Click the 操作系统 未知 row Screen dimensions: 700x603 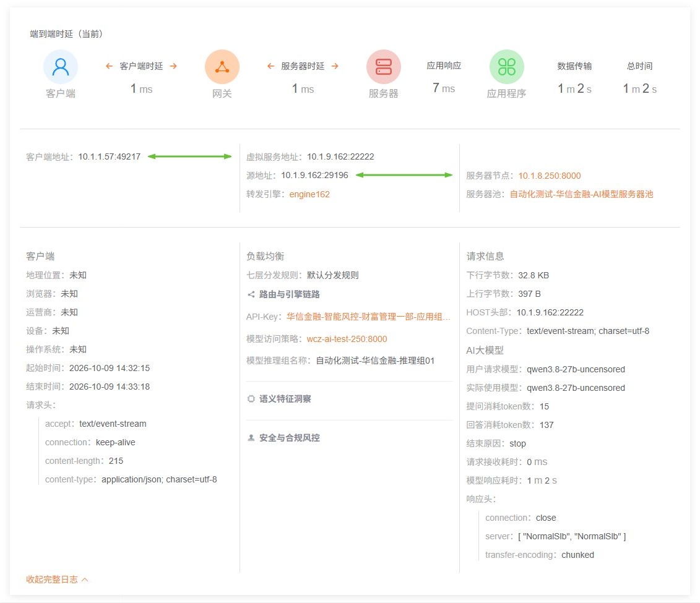click(56, 349)
